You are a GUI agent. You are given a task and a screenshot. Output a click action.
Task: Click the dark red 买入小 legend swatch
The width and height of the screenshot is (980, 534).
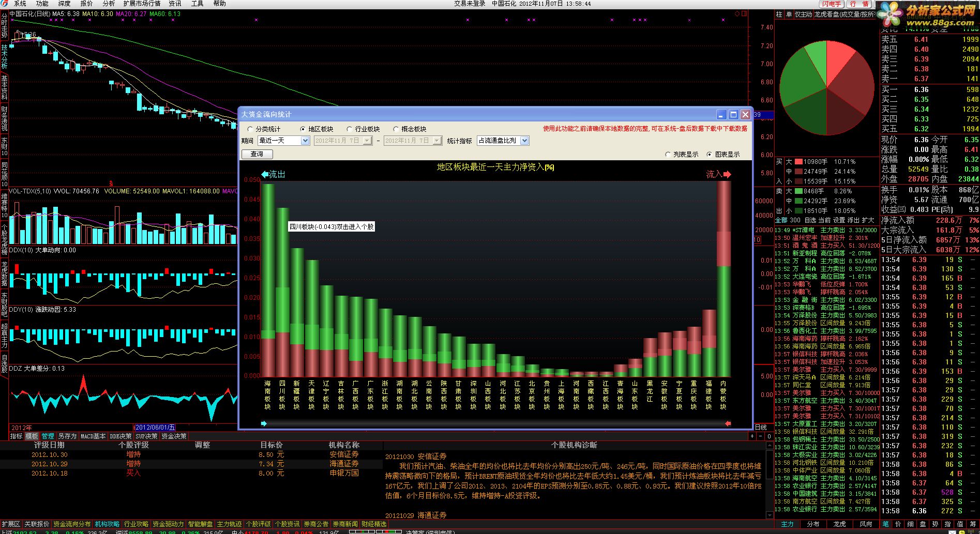click(x=798, y=181)
